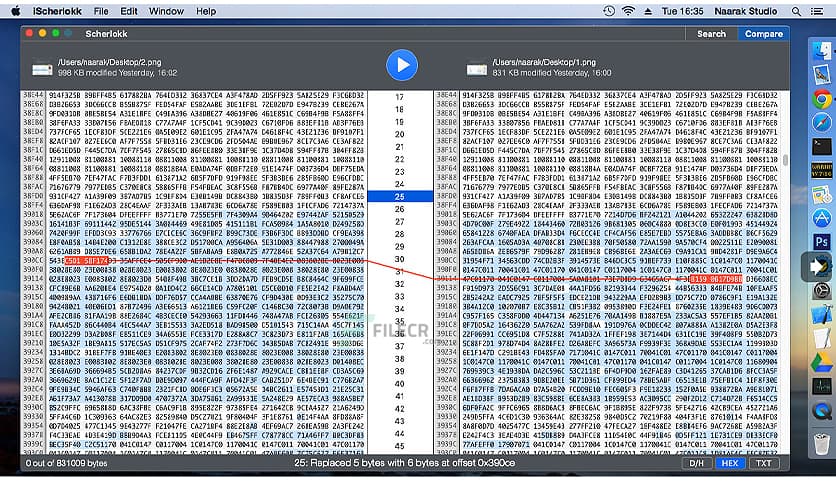Click the 'Replaced 5 bytes' status message
Screen dimensions: 836x484
404,463
